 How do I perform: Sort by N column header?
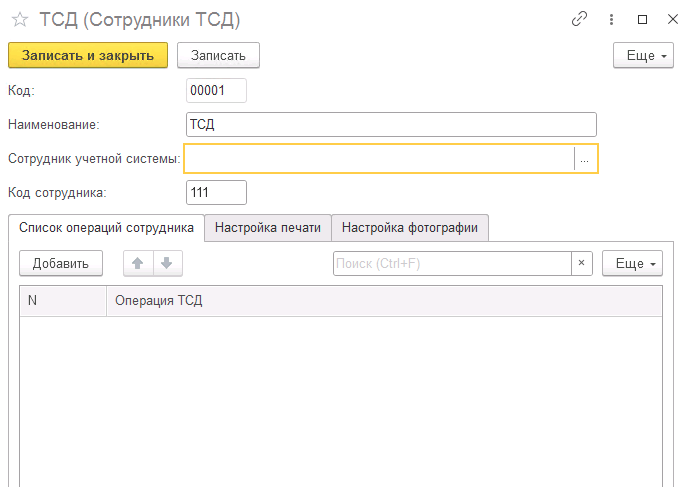point(63,301)
